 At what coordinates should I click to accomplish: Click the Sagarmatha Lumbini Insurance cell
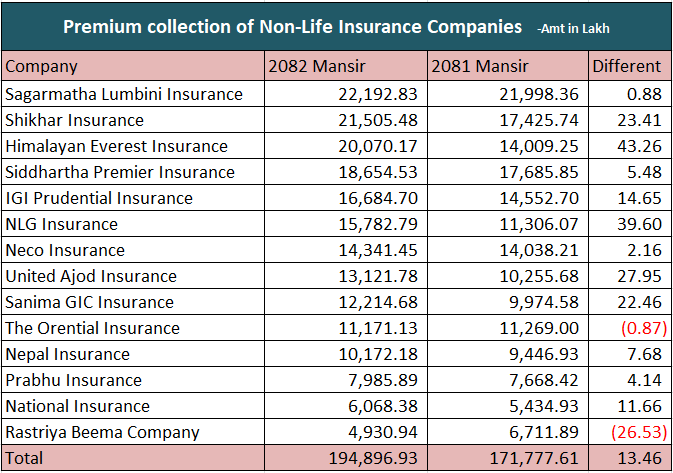tap(124, 94)
